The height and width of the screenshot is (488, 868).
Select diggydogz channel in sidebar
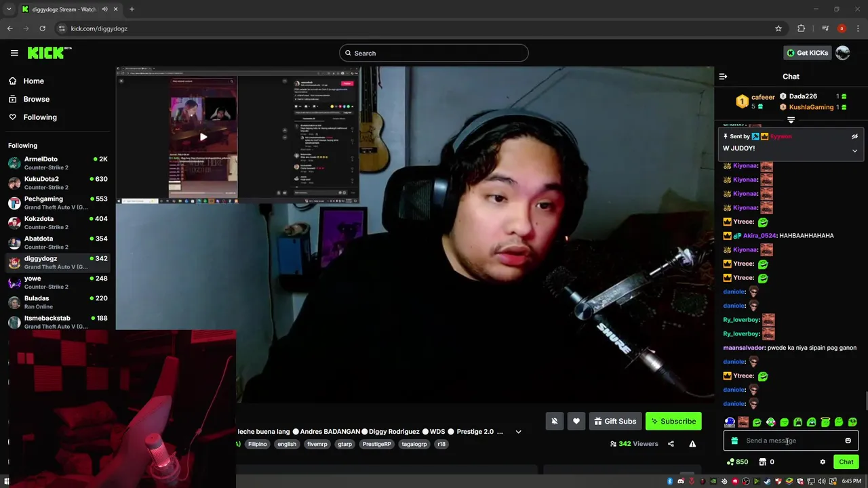pyautogui.click(x=58, y=262)
